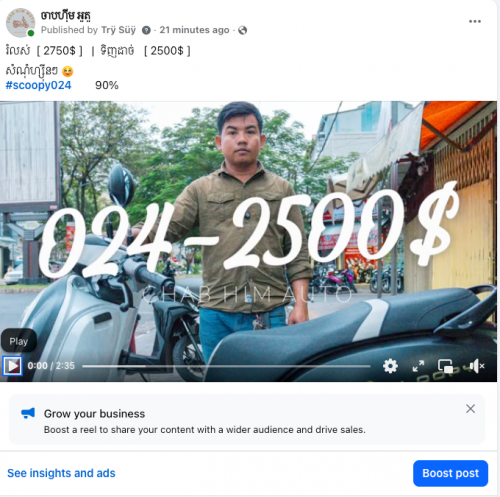This screenshot has width=500, height=497.
Task: Dismiss the Grow your business banner
Action: tap(470, 409)
